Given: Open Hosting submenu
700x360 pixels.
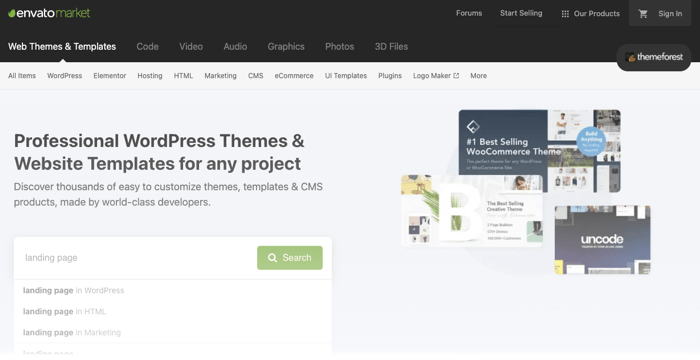Looking at the screenshot, I should coord(150,76).
